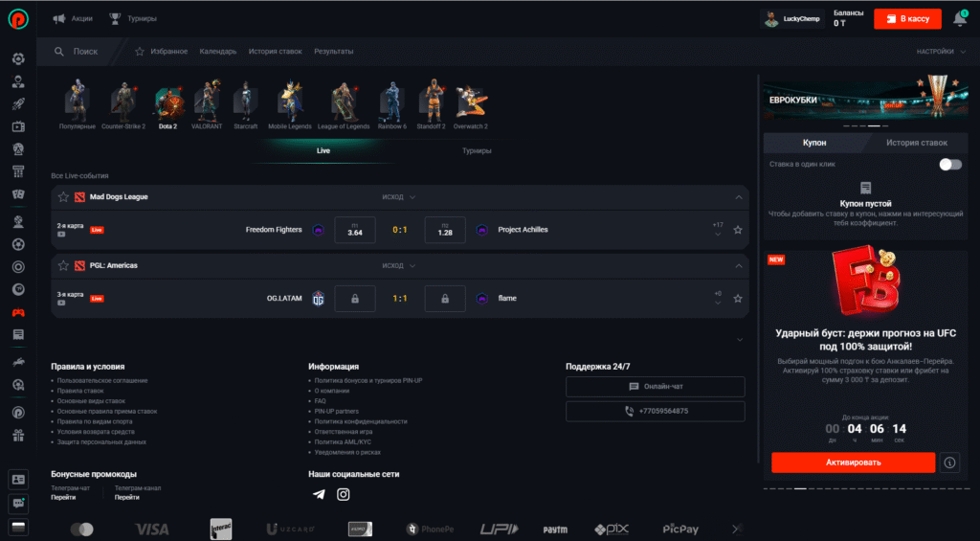Call support number +77059564875
The image size is (980, 541).
pos(655,412)
